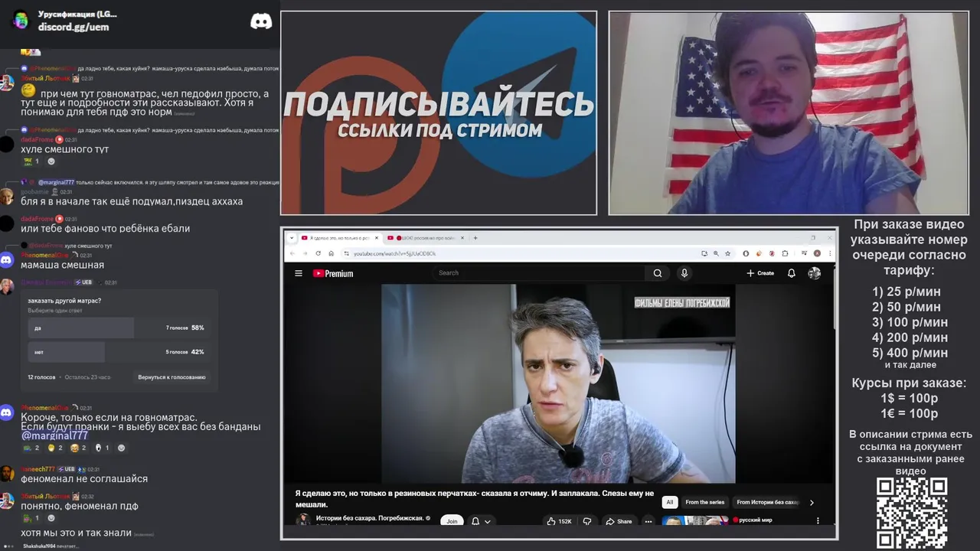Viewport: 980px width, 551px height.
Task: Select poll option 'да'
Action: 118,328
